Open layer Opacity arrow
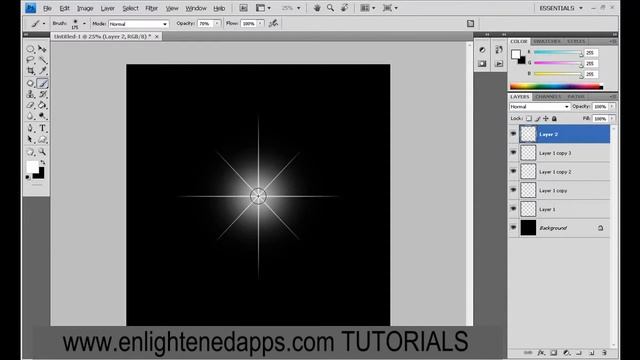This screenshot has width=640, height=360. [x=612, y=107]
